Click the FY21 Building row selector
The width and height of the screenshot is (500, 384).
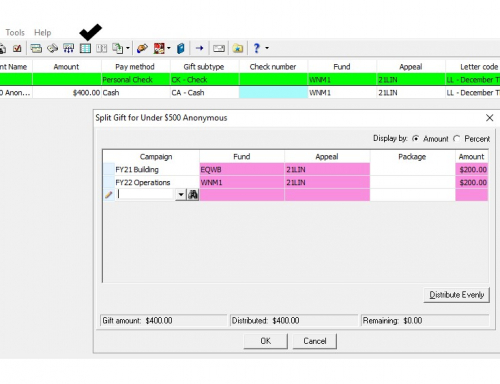coord(109,169)
